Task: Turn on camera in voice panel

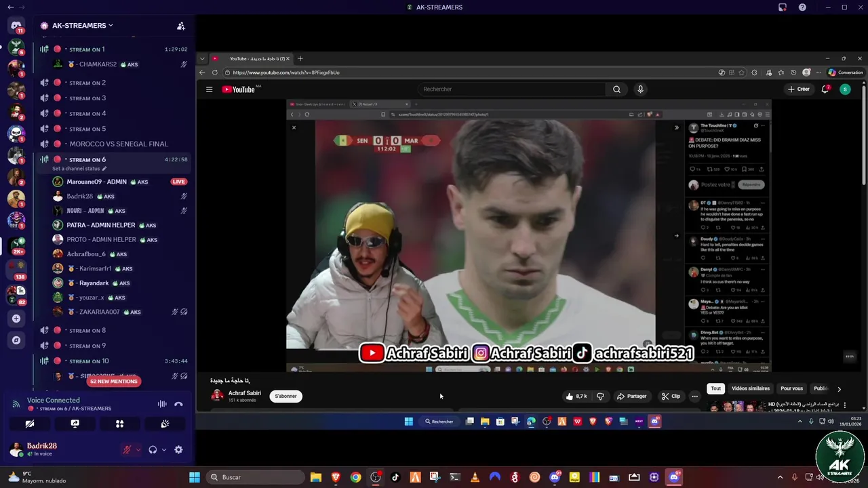Action: coord(30,424)
